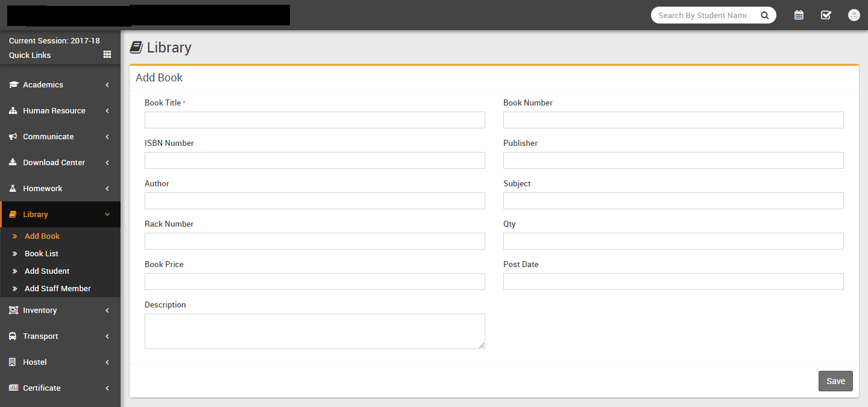868x407 pixels.
Task: Click the Homework flask icon
Action: 13,189
